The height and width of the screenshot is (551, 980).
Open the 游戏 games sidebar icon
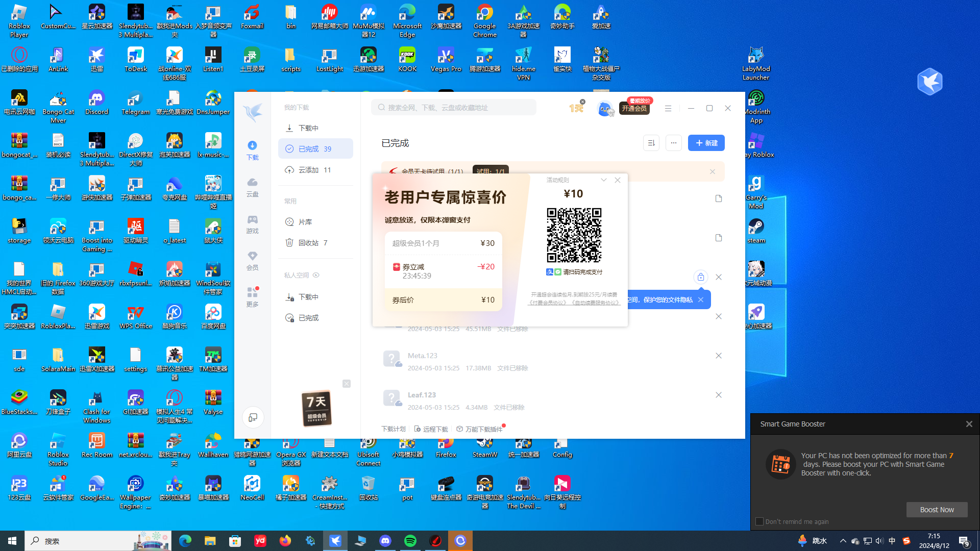pyautogui.click(x=252, y=223)
